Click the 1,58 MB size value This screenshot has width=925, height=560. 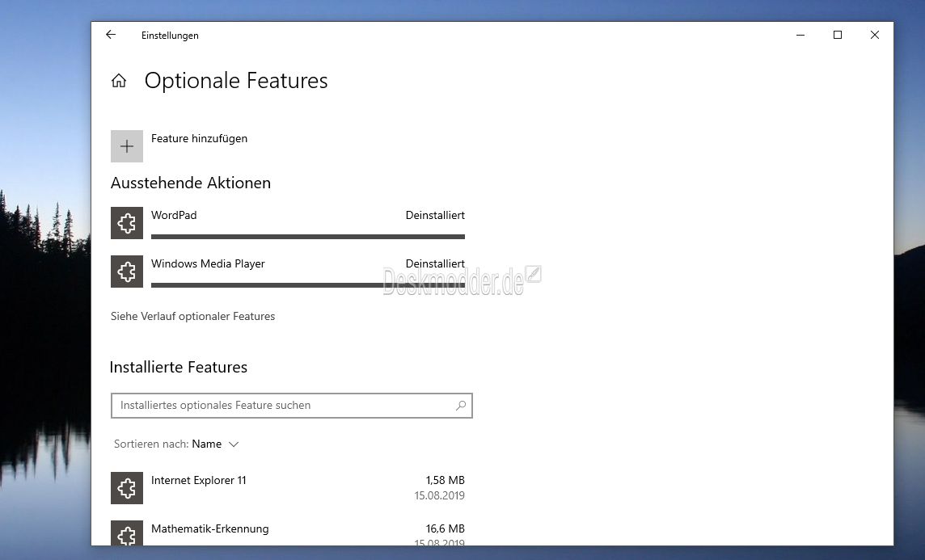click(x=446, y=481)
